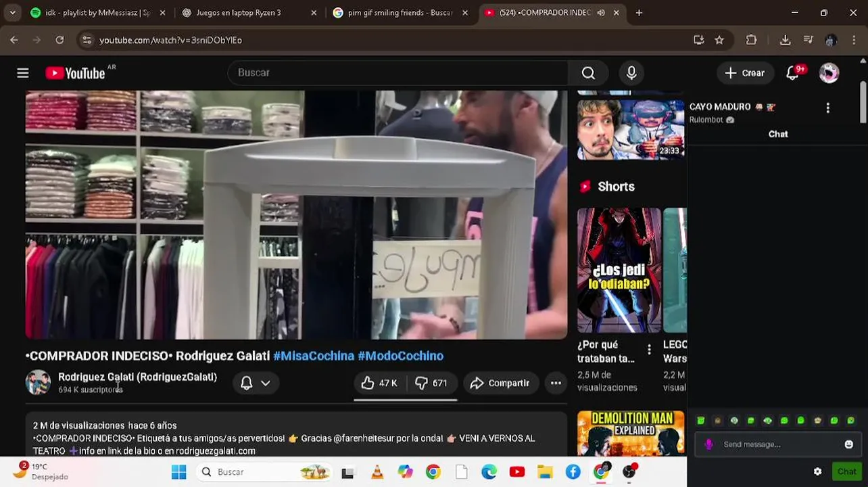Open chat settings gear icon

pos(817,471)
